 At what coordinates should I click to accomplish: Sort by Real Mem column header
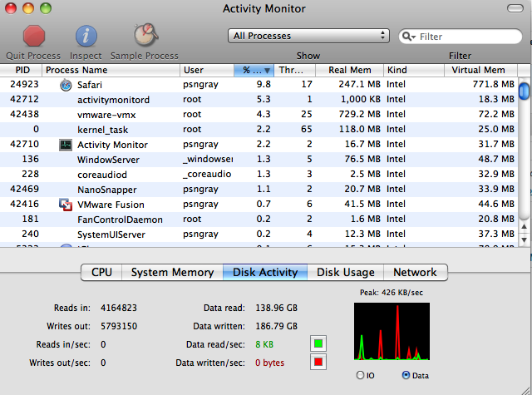pos(349,70)
